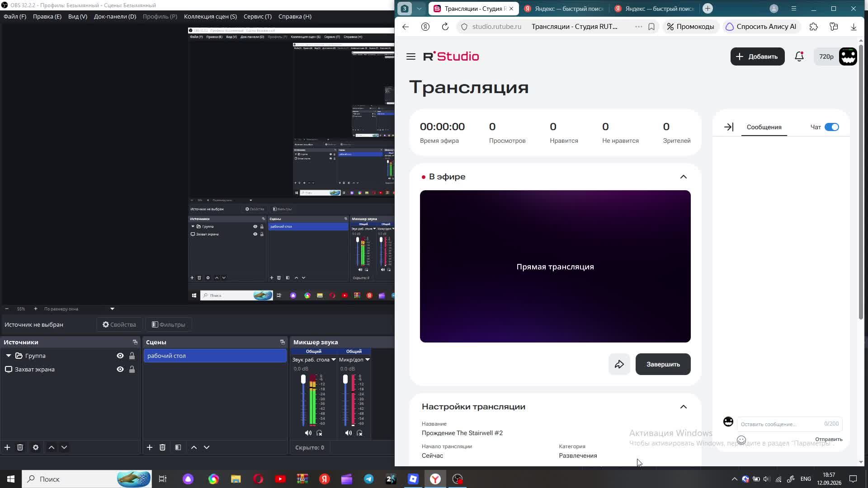
Task: Hide the Группа source with the eye icon
Action: coord(120,356)
